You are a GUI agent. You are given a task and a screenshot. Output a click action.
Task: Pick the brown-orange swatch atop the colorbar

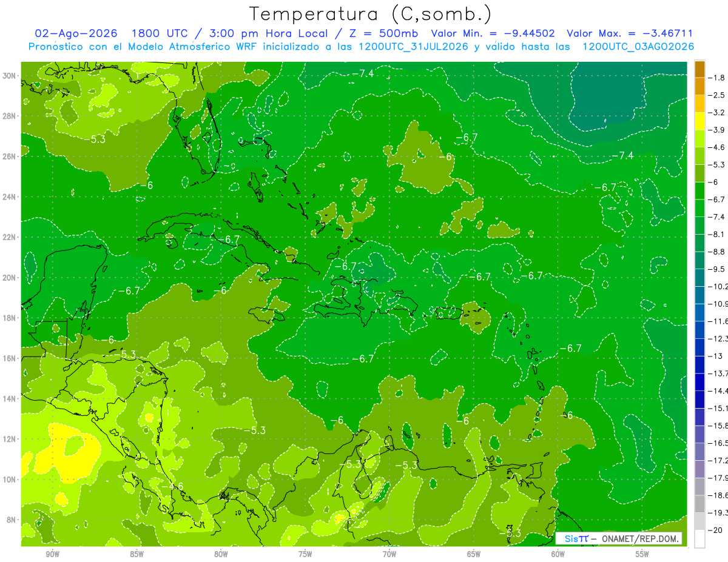(x=699, y=69)
